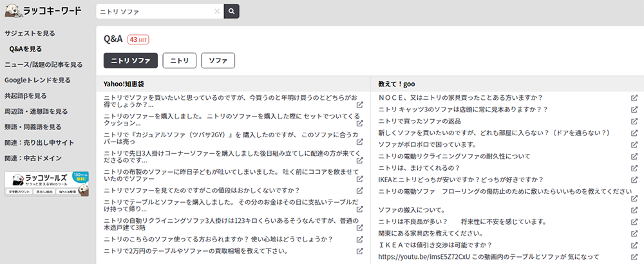
Task: Open Googleトレンドを見る in sidebar
Action: [37, 80]
